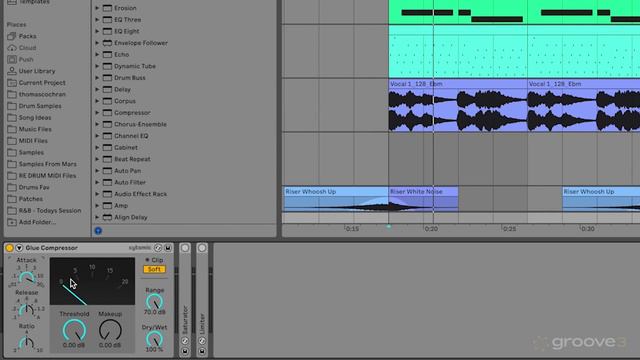The image size is (640, 360).
Task: Open thomascochran folder in Places
Action: (42, 94)
